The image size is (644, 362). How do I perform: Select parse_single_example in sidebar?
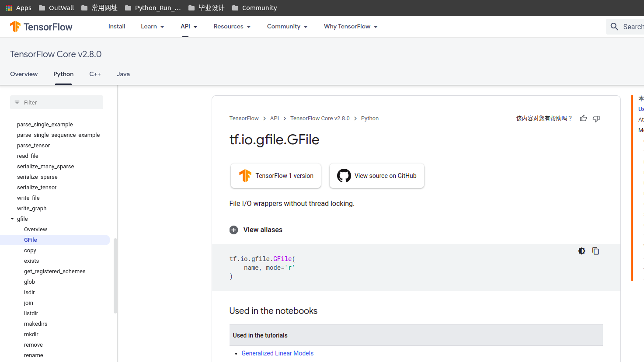point(45,125)
